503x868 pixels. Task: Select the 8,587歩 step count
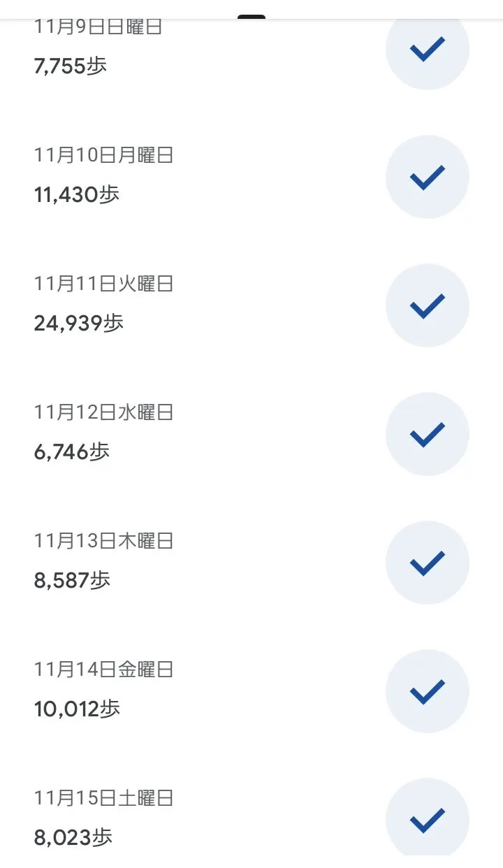(72, 580)
